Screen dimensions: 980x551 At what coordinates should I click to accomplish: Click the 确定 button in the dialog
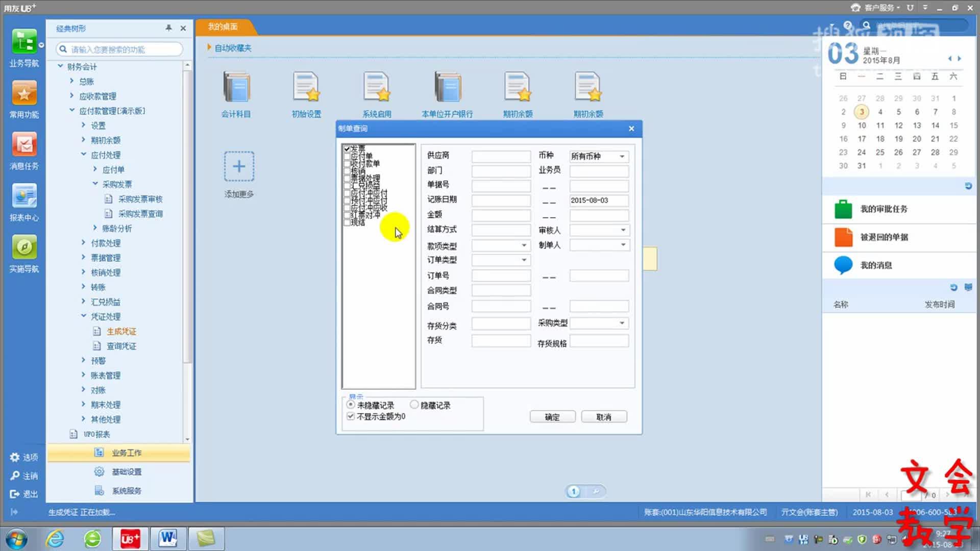click(552, 416)
